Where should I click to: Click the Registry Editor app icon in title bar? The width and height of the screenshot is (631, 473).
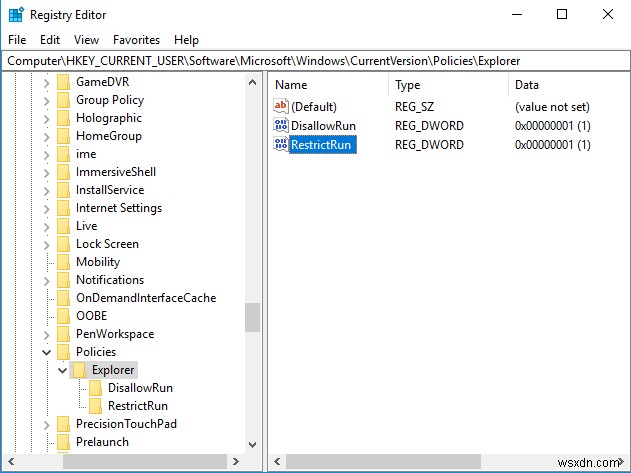pyautogui.click(x=16, y=15)
